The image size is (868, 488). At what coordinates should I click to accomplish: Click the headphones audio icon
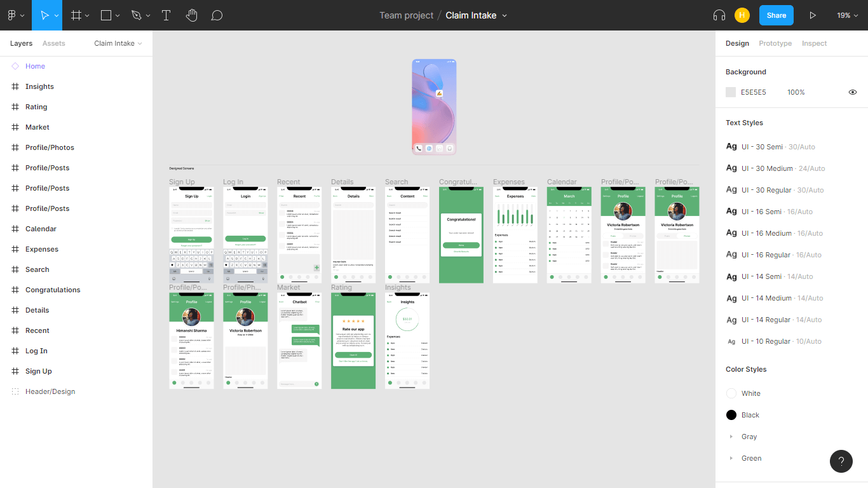click(x=719, y=15)
